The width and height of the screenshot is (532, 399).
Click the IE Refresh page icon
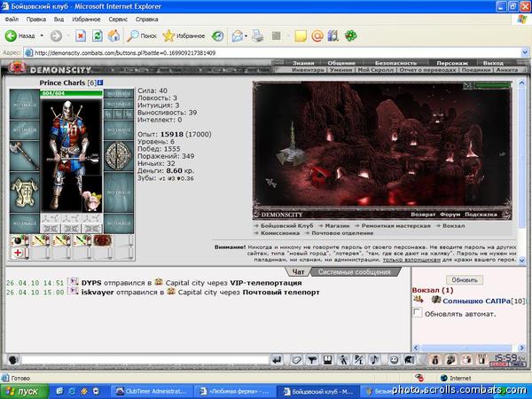[97, 35]
